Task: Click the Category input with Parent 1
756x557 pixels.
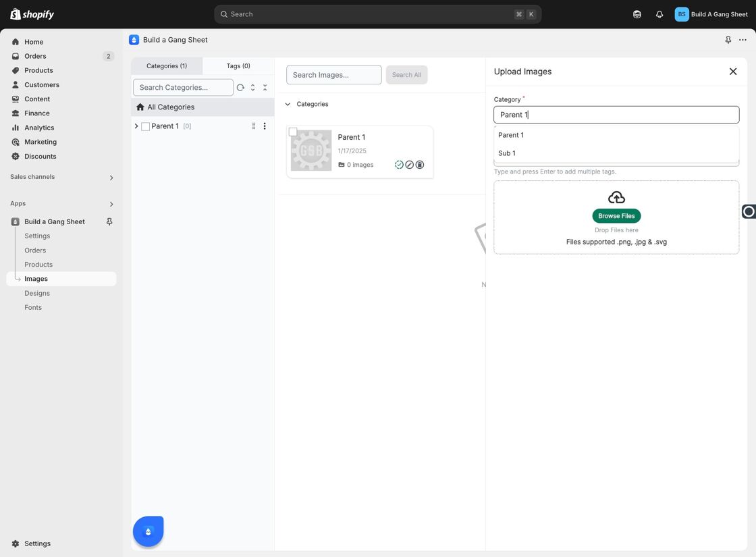Action: 616,115
